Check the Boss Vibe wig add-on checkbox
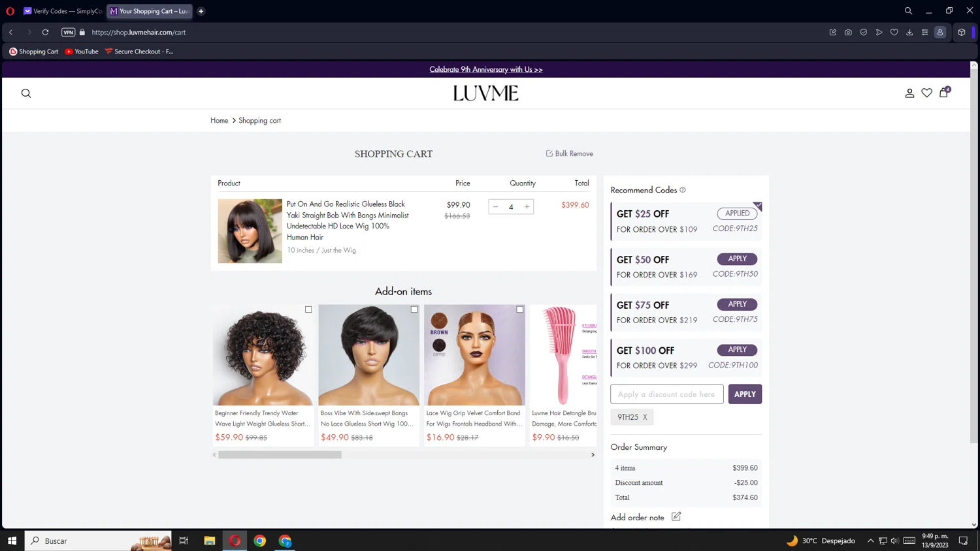980x551 pixels. [x=414, y=309]
